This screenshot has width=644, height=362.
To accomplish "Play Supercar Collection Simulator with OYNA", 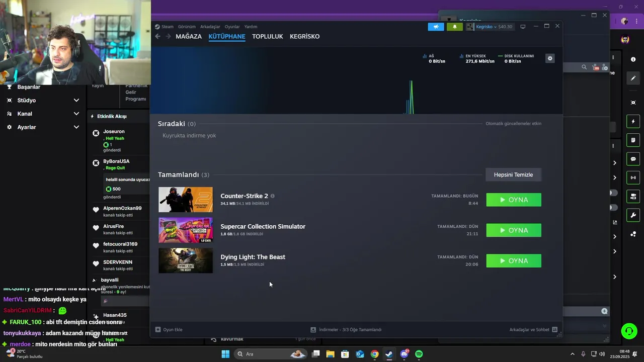I will pyautogui.click(x=514, y=230).
